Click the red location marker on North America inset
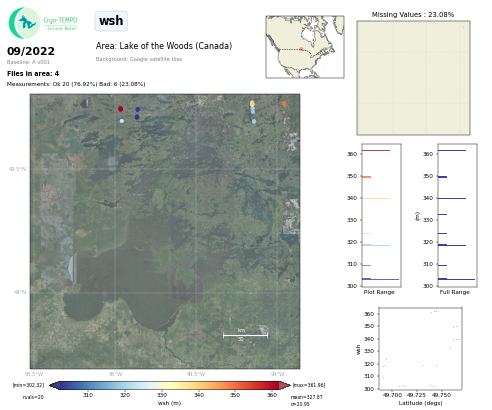 [301, 49]
